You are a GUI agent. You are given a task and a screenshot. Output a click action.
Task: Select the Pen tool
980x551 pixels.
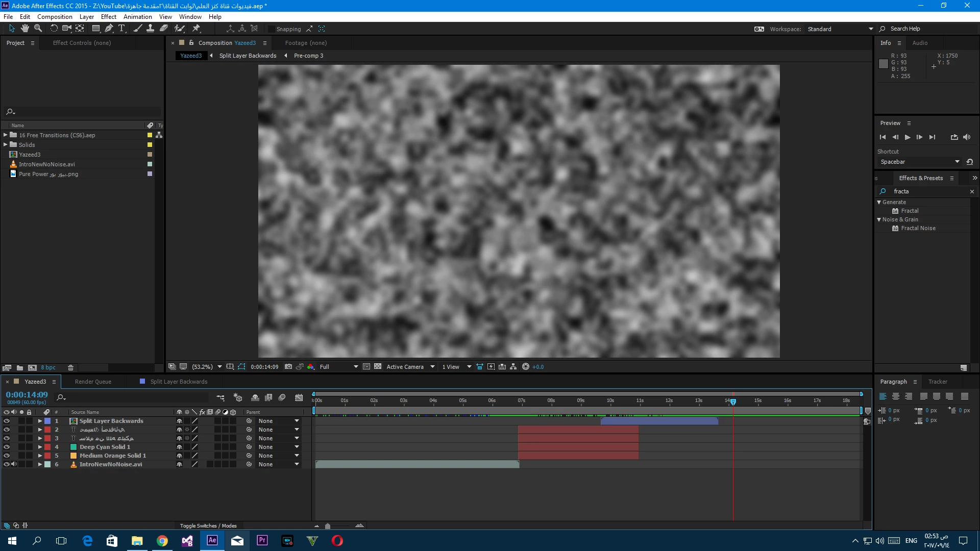(x=109, y=29)
